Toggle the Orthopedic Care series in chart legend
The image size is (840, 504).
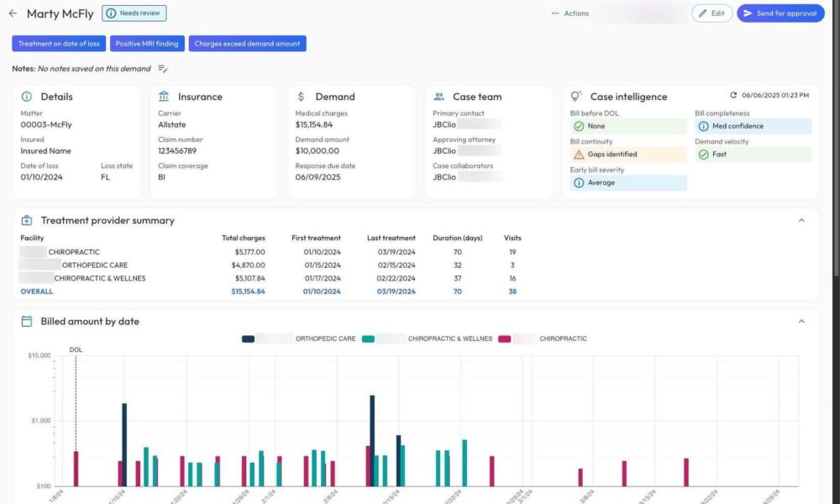point(317,339)
